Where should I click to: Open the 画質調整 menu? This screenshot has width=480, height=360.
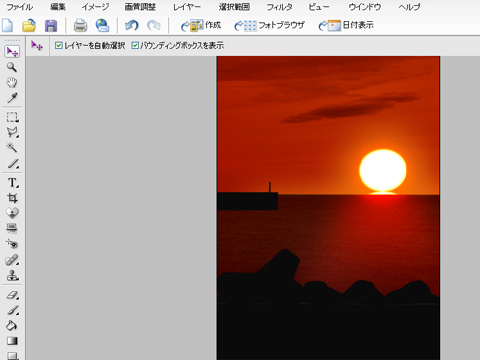point(140,7)
